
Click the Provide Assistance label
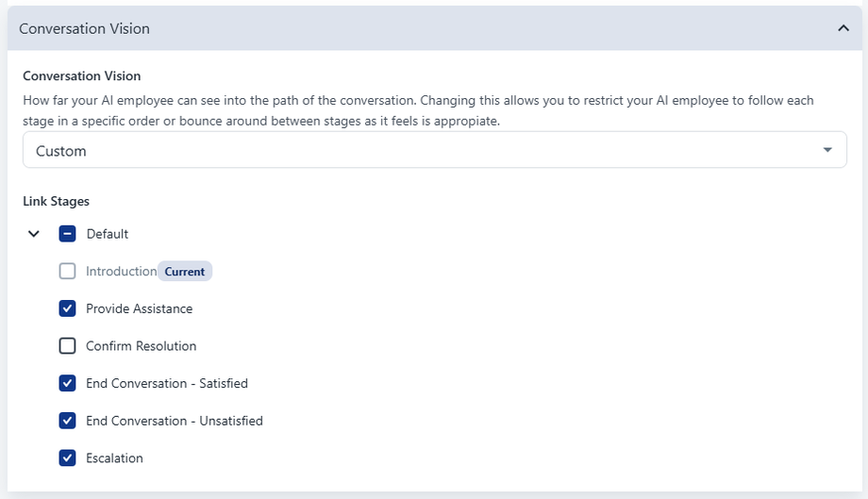[139, 308]
